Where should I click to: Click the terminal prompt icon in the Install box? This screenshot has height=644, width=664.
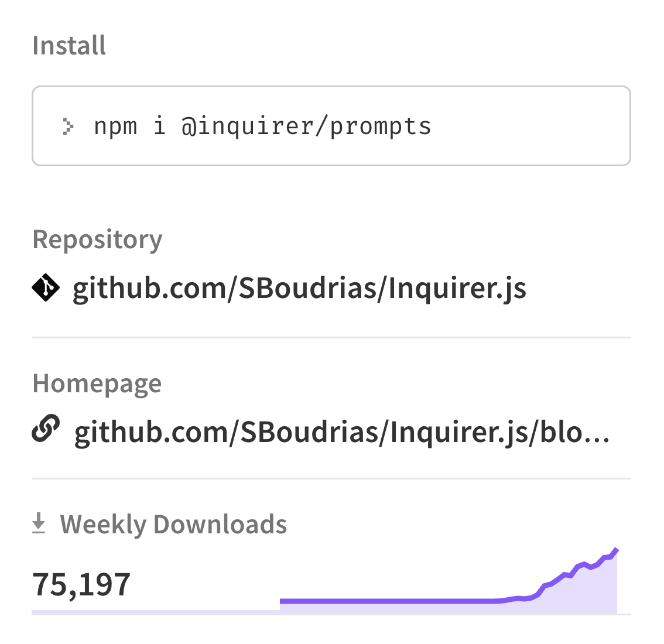click(70, 125)
